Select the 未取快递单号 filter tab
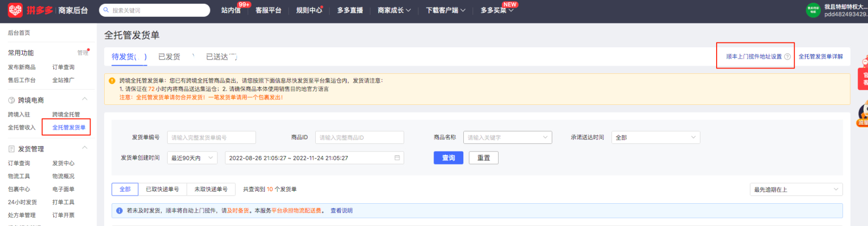The height and width of the screenshot is (226, 868). pyautogui.click(x=211, y=189)
